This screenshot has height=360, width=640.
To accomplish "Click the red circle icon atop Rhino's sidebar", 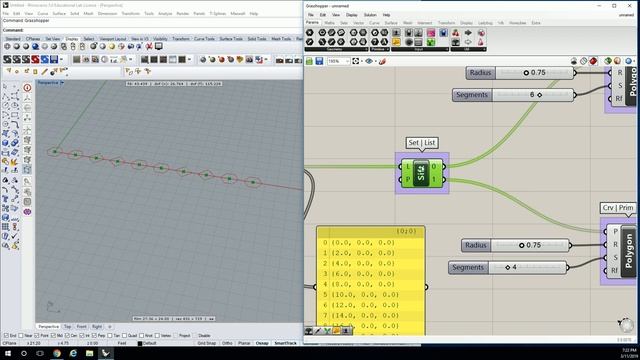I will pyautogui.click(x=27, y=87).
